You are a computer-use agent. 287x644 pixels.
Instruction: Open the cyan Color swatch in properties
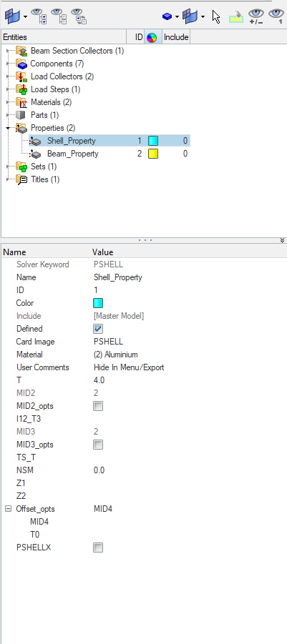[98, 303]
